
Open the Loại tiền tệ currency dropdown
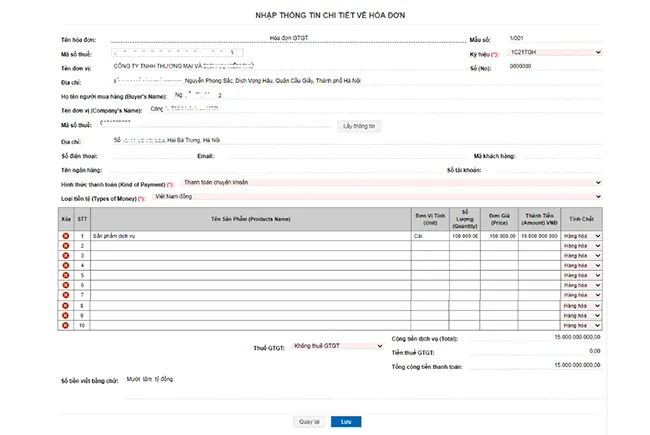click(388, 198)
